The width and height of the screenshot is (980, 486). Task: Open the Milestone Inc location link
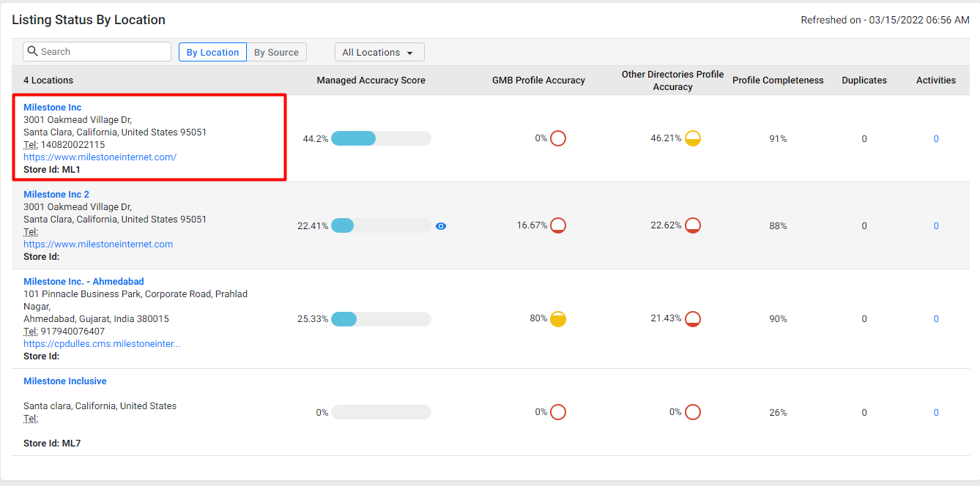[x=53, y=108]
